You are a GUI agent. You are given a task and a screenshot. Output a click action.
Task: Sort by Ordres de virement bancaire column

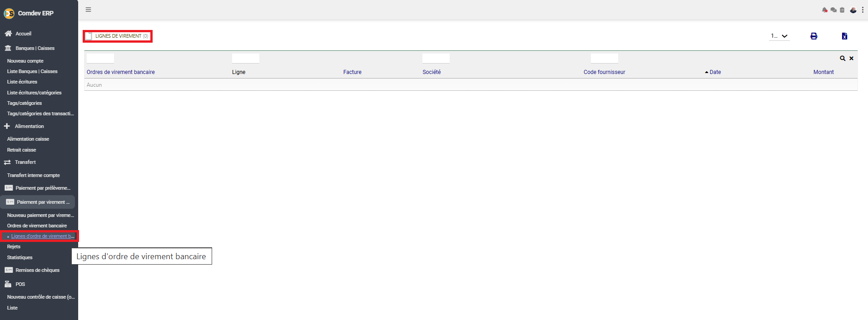click(x=121, y=72)
